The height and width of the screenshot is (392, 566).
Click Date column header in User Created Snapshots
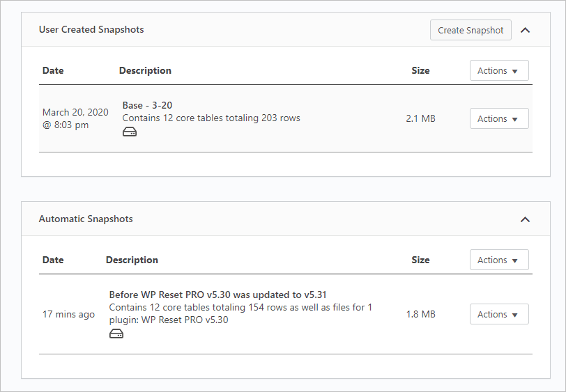pos(53,71)
